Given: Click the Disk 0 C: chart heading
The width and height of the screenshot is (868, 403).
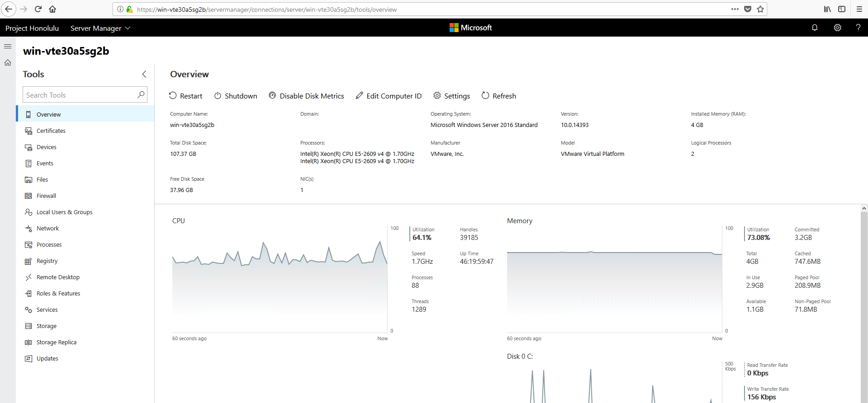Looking at the screenshot, I should [520, 356].
